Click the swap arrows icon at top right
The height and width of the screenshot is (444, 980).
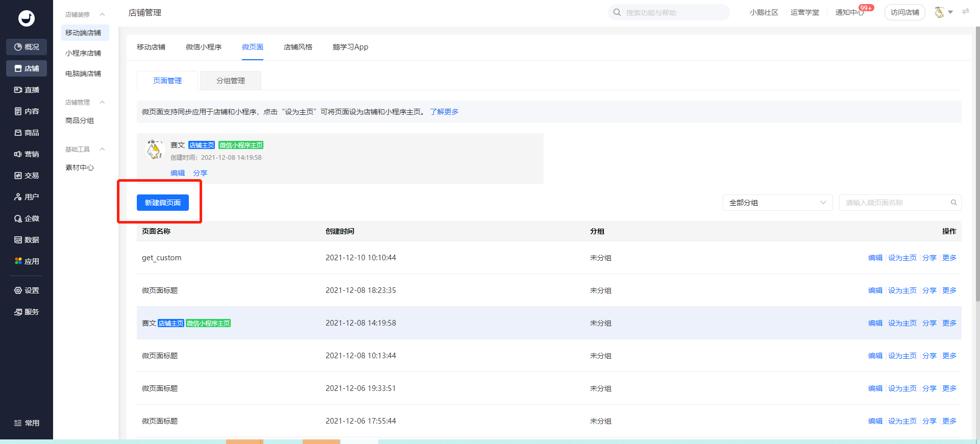coord(966,12)
